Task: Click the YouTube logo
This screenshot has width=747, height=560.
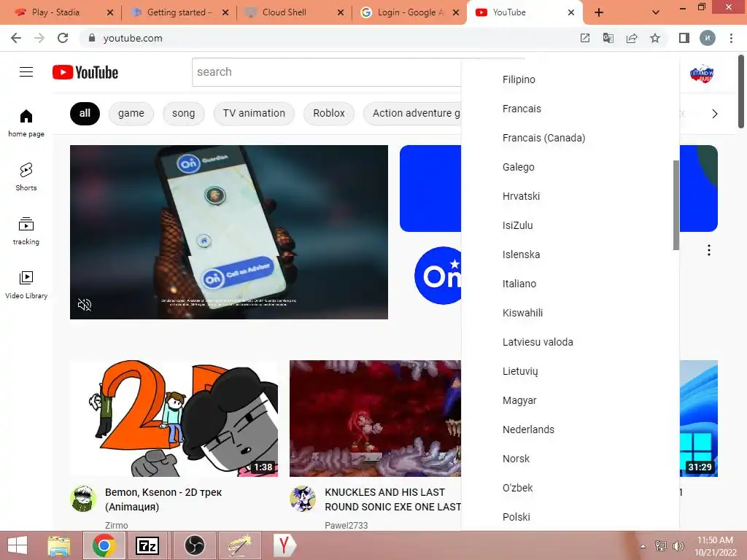Action: (85, 72)
